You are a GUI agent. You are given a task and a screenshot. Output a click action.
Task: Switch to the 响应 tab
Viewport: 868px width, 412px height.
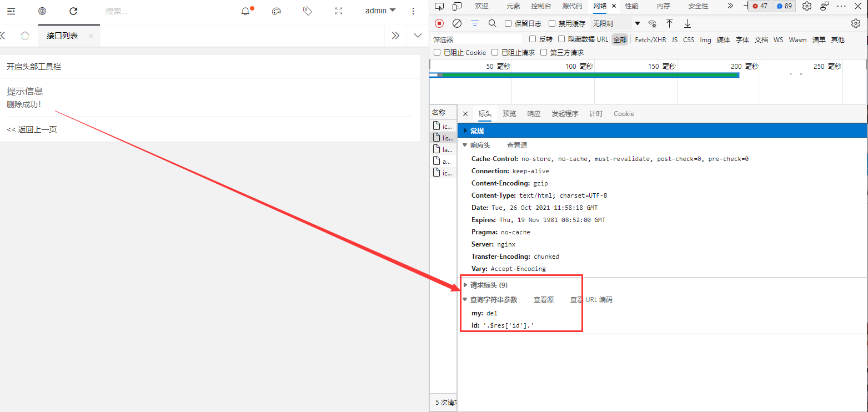[534, 114]
